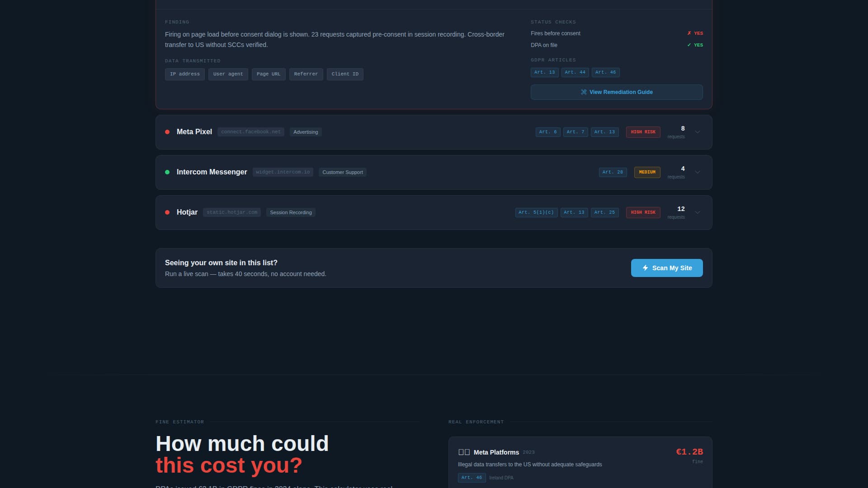The image size is (868, 488).
Task: Expand the Meta Pixel row chevron
Action: click(x=698, y=132)
